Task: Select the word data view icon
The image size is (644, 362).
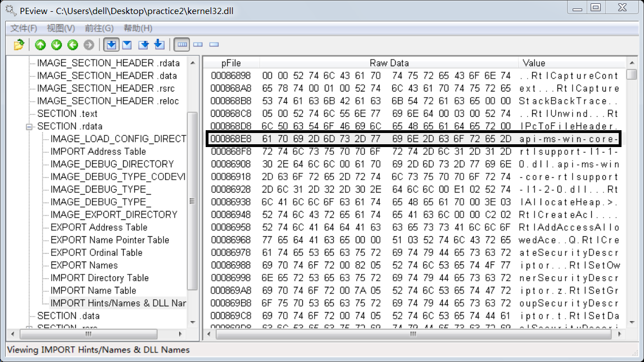Action: coord(126,45)
